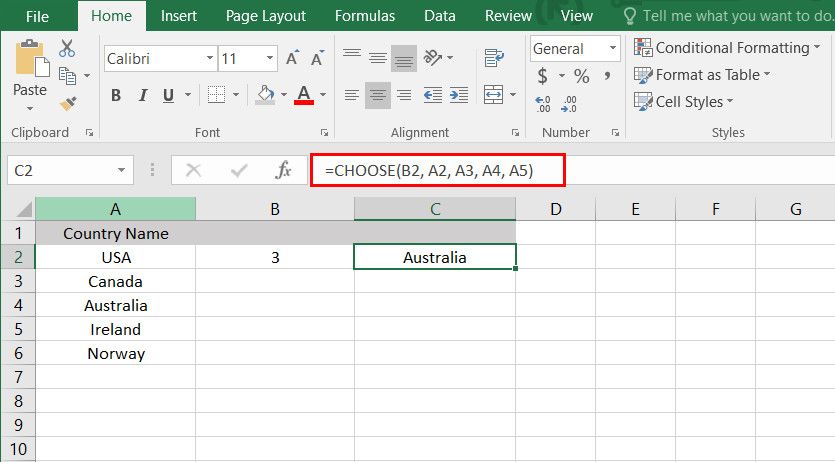Viewport: 835px width, 462px height.
Task: Open the General number format dropdown
Action: (612, 48)
